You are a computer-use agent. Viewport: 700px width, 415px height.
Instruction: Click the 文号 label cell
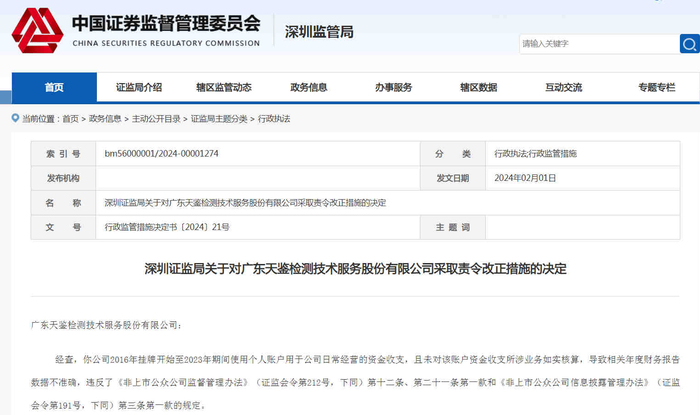click(x=63, y=227)
